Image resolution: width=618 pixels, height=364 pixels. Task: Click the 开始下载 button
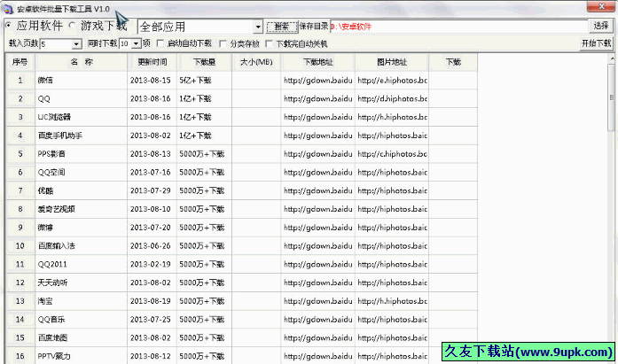(597, 43)
